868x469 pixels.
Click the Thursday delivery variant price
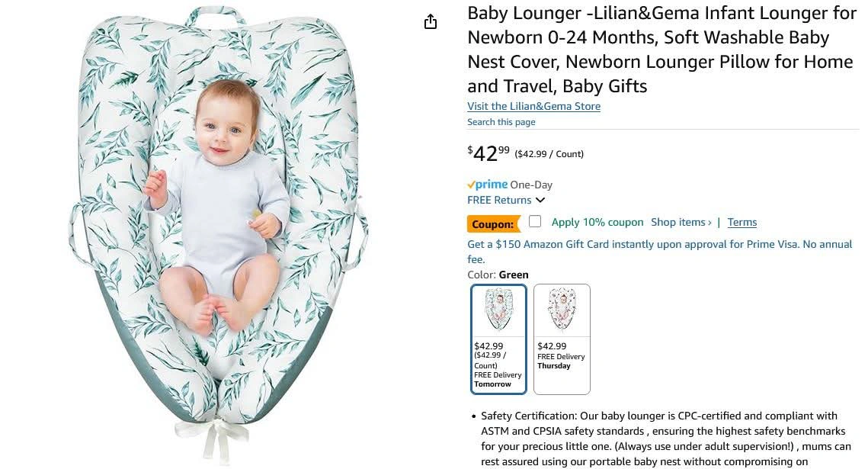pyautogui.click(x=552, y=346)
